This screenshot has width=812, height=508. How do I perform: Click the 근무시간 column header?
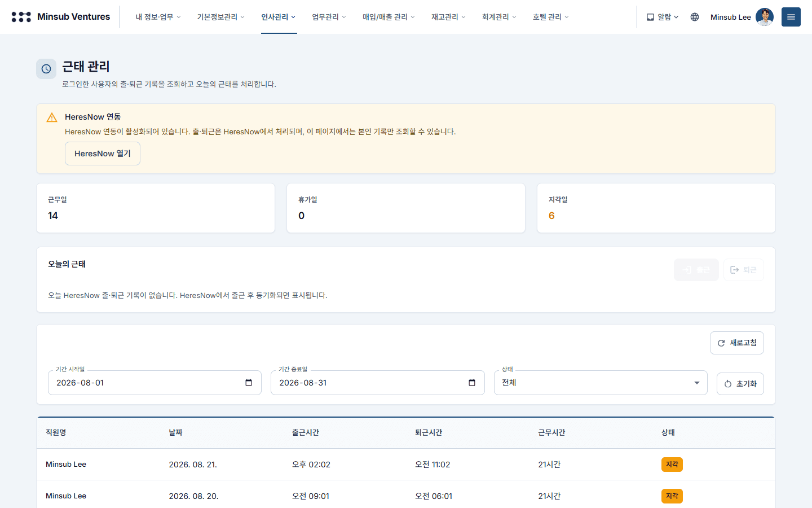tap(551, 432)
